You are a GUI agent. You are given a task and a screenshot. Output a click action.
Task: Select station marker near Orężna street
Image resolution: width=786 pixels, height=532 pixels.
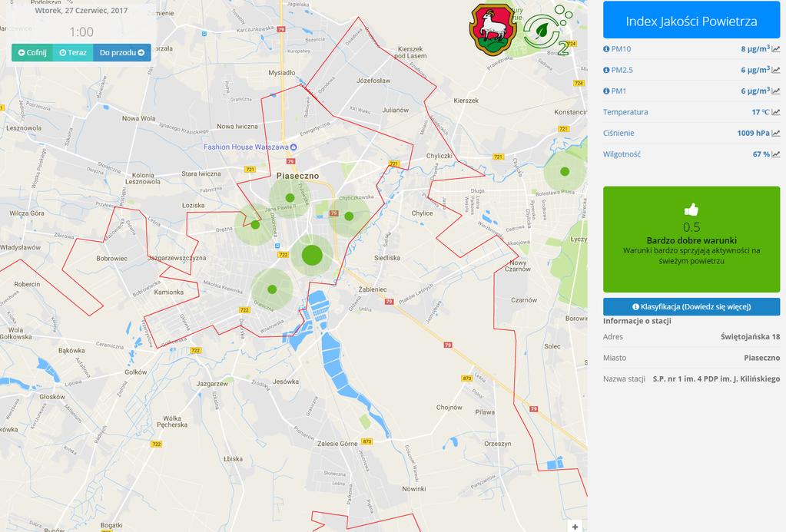255,224
